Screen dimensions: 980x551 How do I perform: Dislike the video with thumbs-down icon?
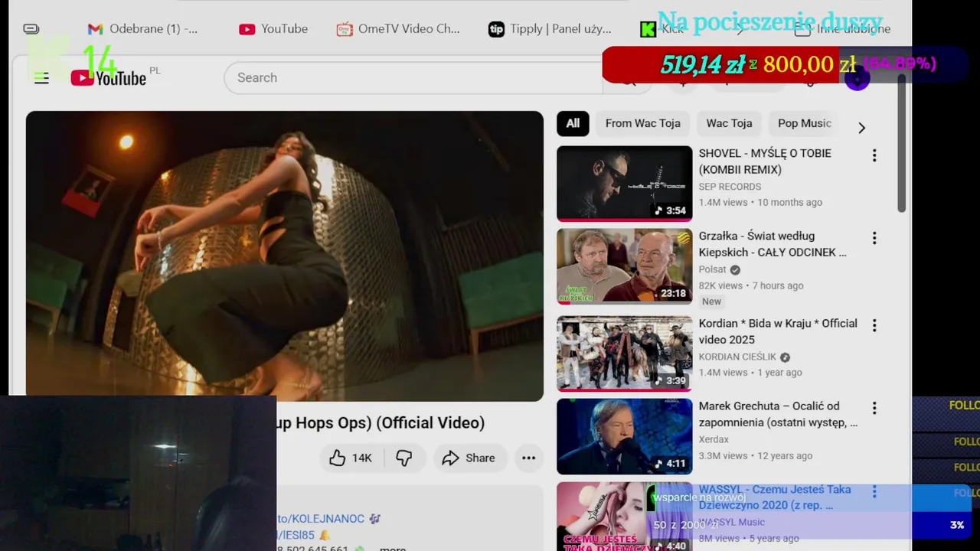pyautogui.click(x=404, y=458)
